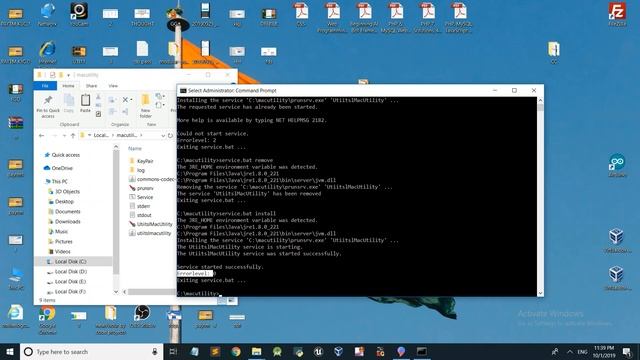The height and width of the screenshot is (360, 640).
Task: Click Command Prompt title bar icon
Action: (x=183, y=91)
